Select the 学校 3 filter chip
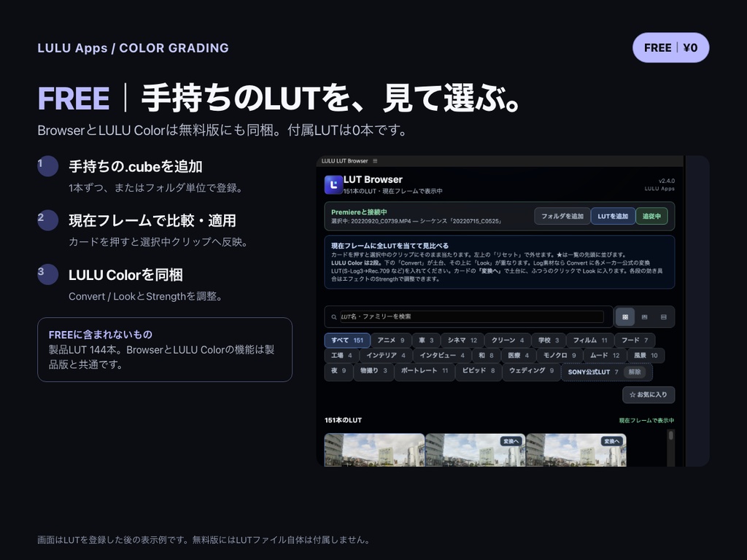This screenshot has height=560, width=747. 549,341
